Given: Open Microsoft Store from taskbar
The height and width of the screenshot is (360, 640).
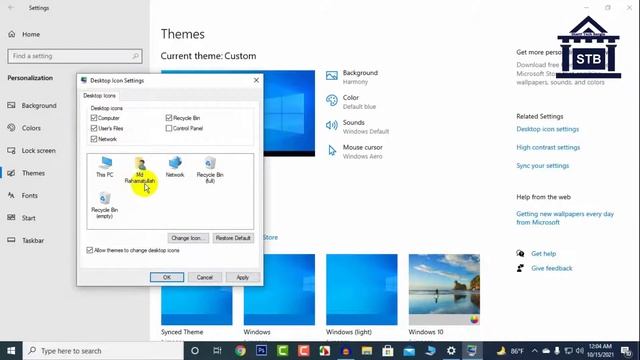Looking at the screenshot, I should [388, 351].
